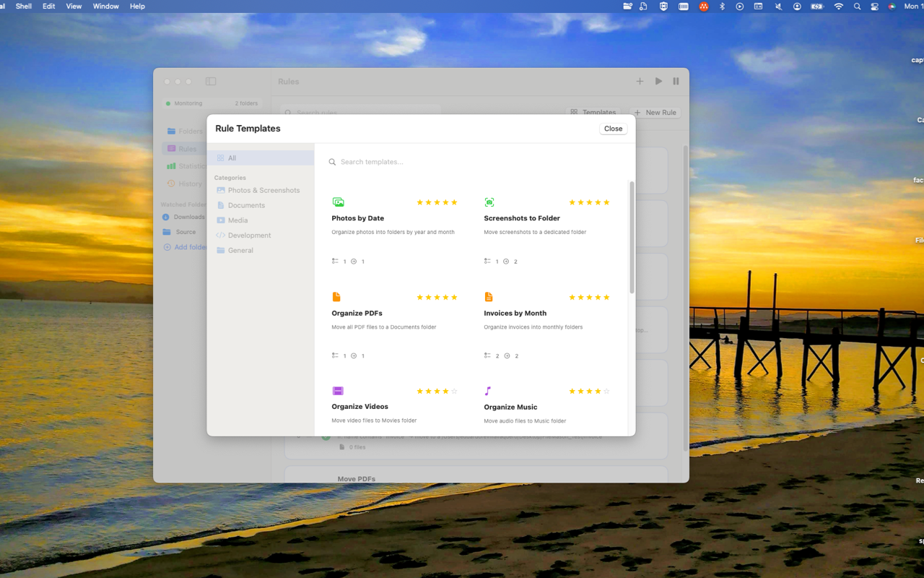
Task: Open the Window menu
Action: [105, 6]
